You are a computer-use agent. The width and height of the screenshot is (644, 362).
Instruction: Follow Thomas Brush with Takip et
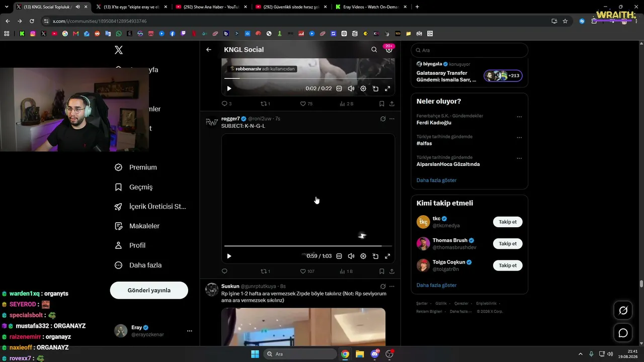tap(508, 243)
